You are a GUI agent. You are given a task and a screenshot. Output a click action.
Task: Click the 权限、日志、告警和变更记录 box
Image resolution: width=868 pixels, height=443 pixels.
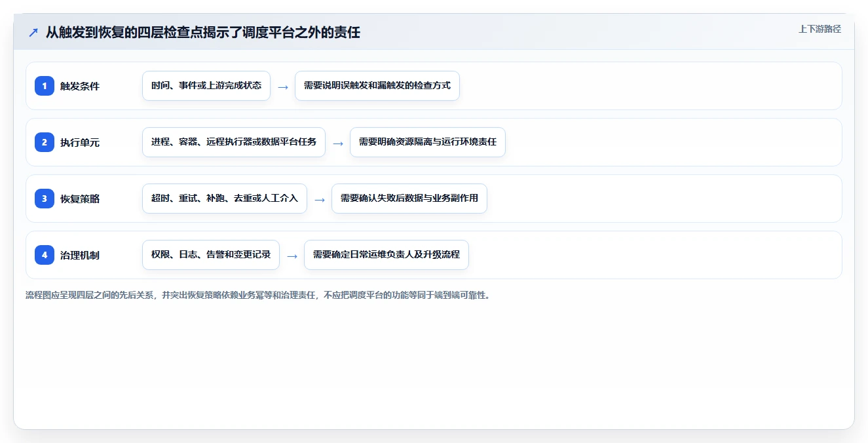(x=211, y=255)
